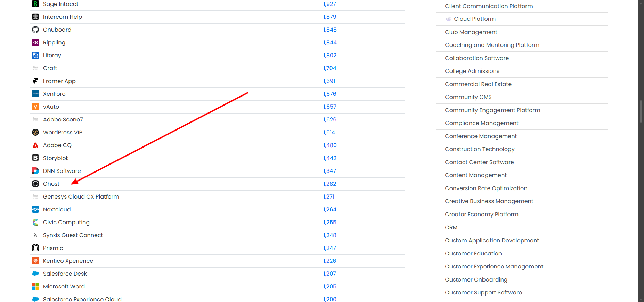This screenshot has width=644, height=302.
Task: Click the 1,347 count for DNN Software
Action: (329, 171)
